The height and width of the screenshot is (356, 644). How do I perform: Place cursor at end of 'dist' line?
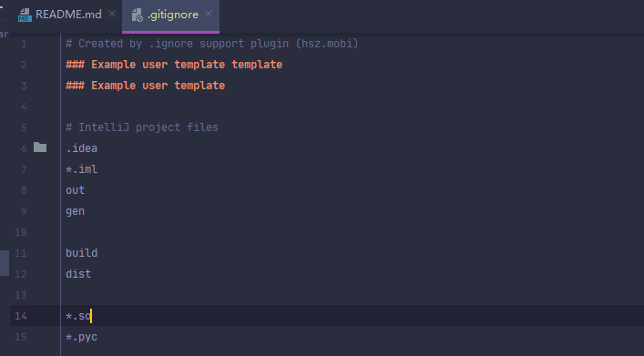pos(91,274)
